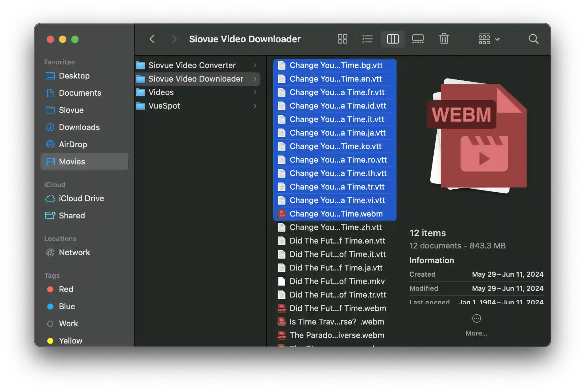Select Change You...a Time.th.vtt file
Image resolution: width=585 pixels, height=392 pixels.
tap(335, 173)
